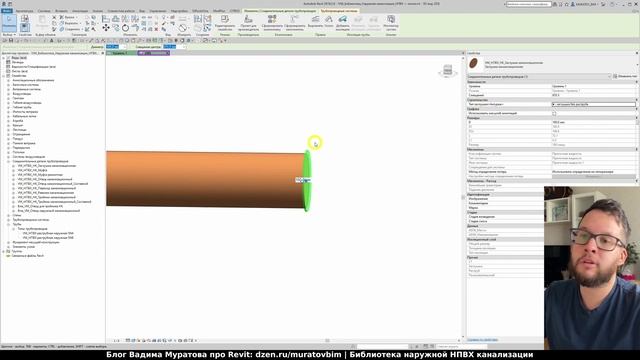Click the temporary dimension label on the cap
Screen dimensions: 640x360
[x=302, y=180]
